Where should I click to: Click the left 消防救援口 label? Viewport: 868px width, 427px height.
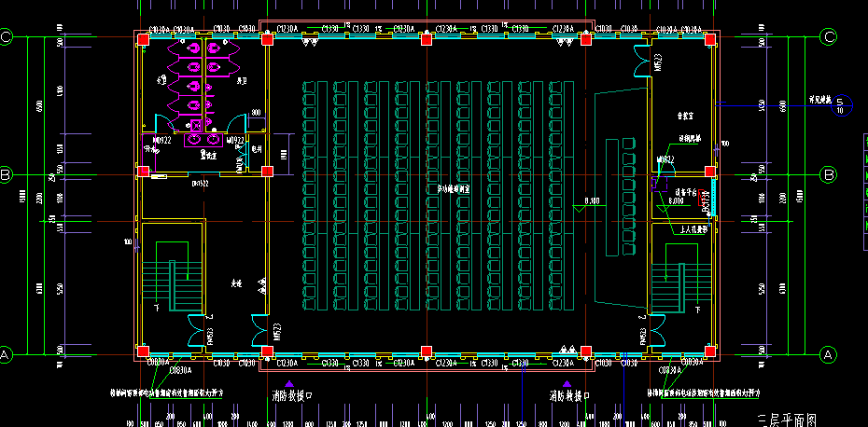pyautogui.click(x=292, y=396)
